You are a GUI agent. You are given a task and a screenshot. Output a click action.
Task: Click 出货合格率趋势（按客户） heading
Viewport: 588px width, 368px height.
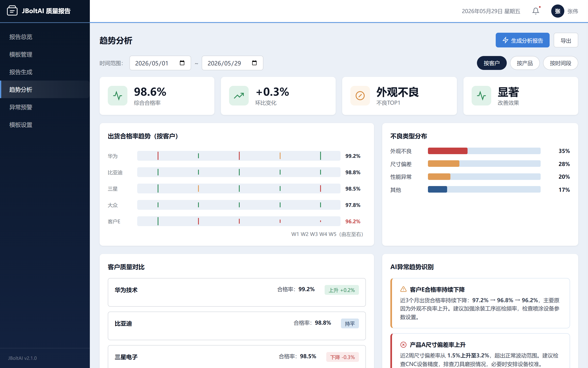tap(143, 136)
